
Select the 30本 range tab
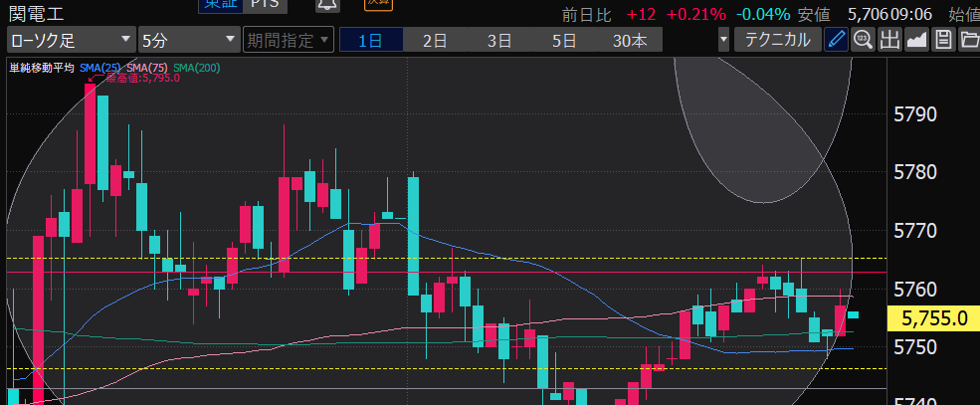tap(629, 41)
